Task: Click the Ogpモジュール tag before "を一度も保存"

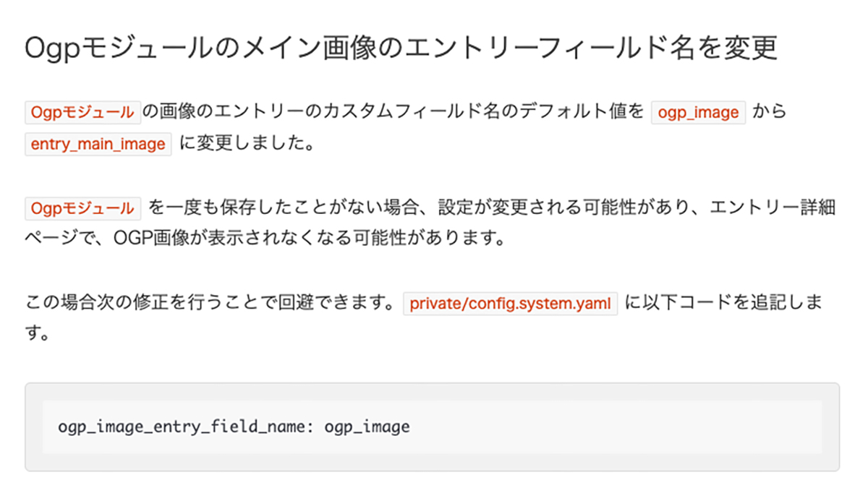Action: [81, 208]
